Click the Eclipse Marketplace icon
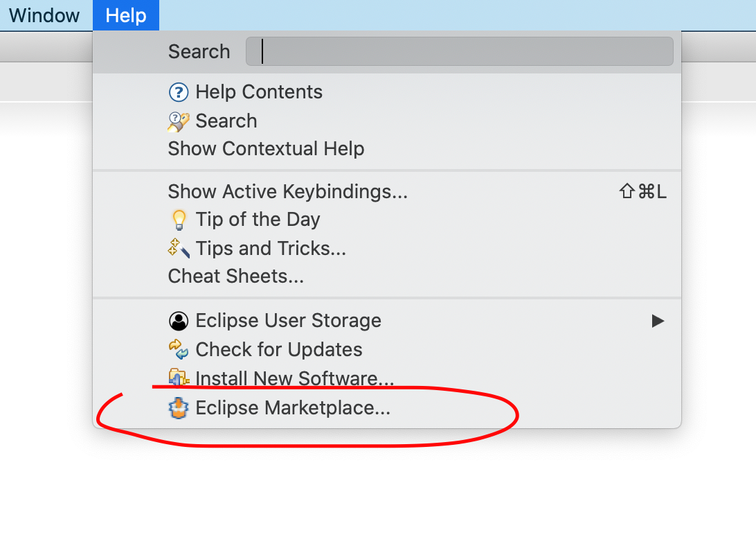The height and width of the screenshot is (546, 756). click(179, 408)
